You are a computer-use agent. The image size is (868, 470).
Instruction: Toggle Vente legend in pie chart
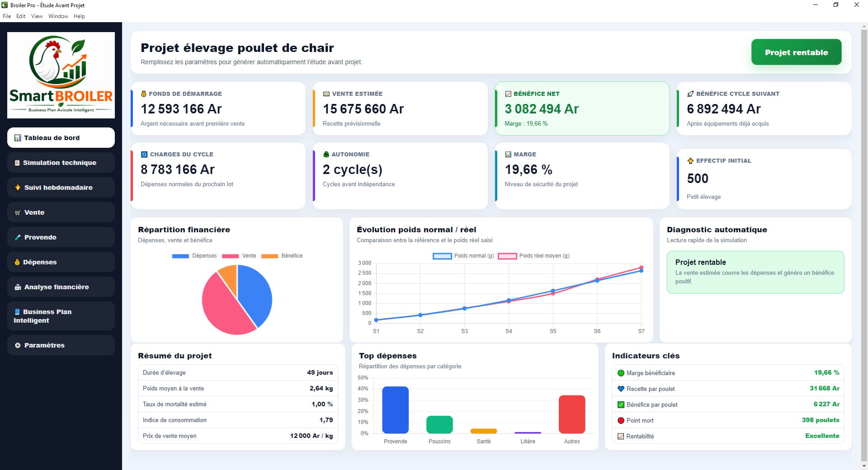(x=239, y=256)
